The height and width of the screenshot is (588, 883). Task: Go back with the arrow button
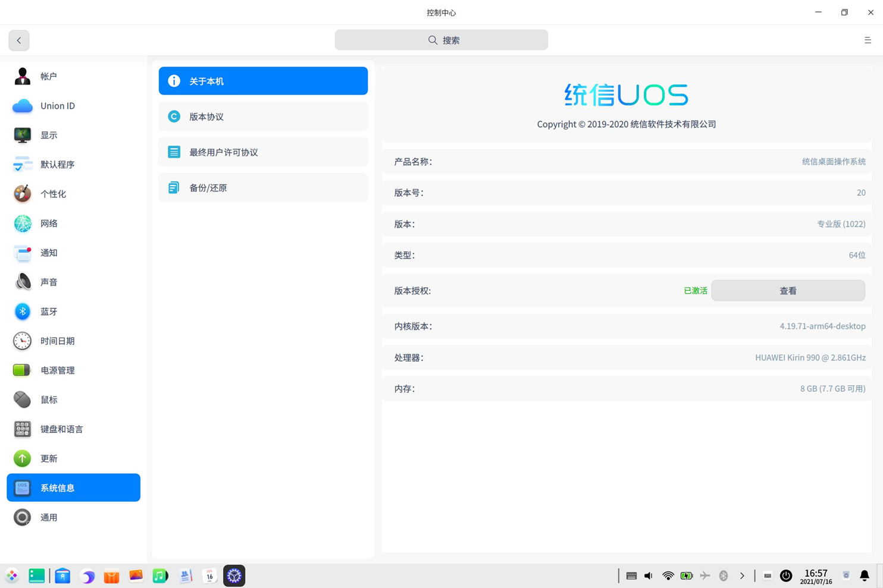pos(19,40)
